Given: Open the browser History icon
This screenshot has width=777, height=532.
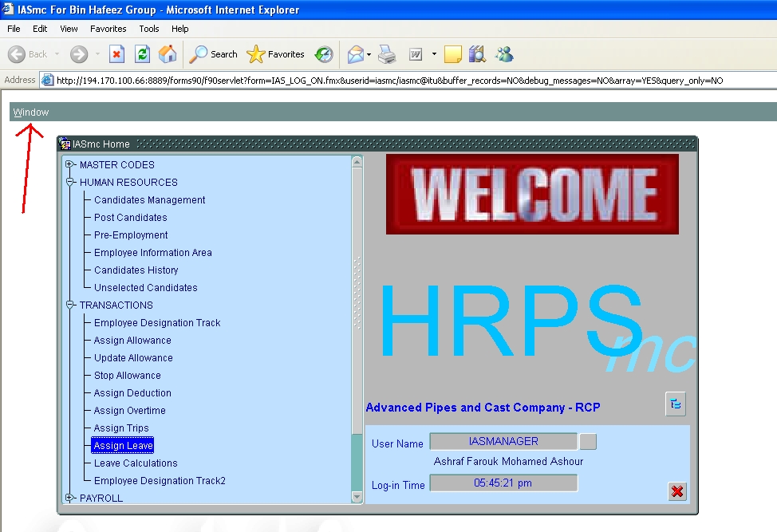Looking at the screenshot, I should click(324, 54).
